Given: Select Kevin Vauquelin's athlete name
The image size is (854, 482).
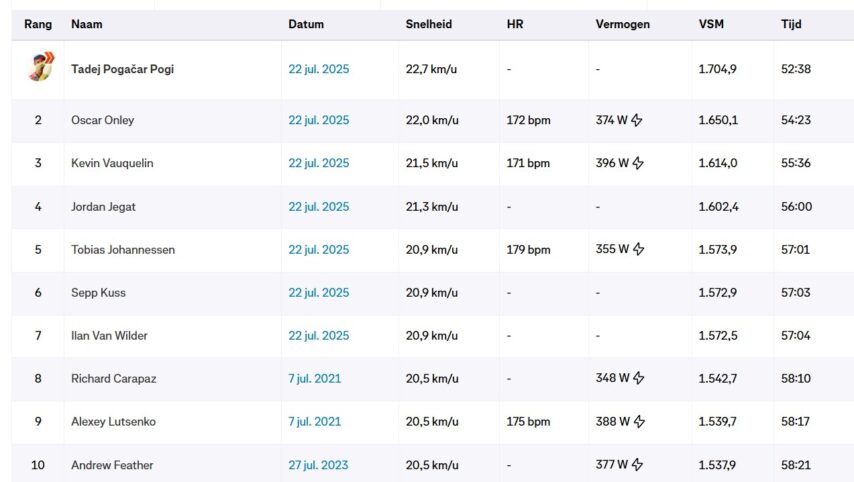Looking at the screenshot, I should (112, 164).
